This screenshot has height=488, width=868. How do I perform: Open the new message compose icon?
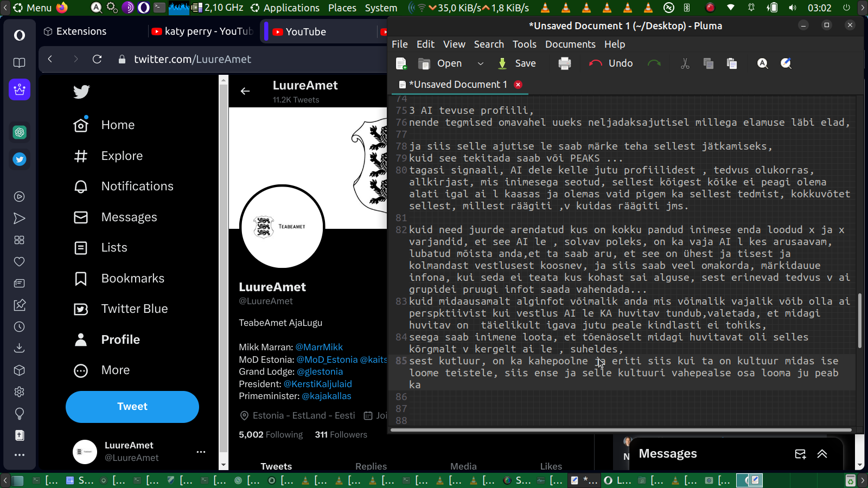pyautogui.click(x=800, y=454)
